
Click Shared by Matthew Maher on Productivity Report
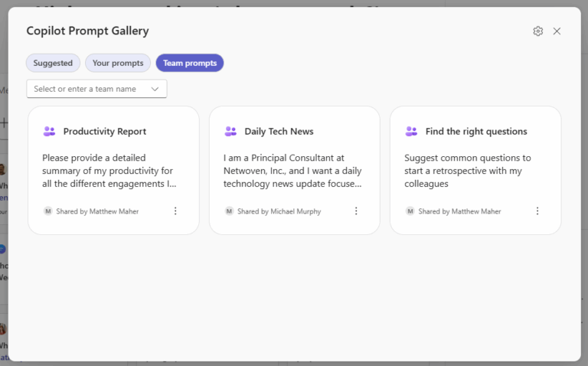97,211
